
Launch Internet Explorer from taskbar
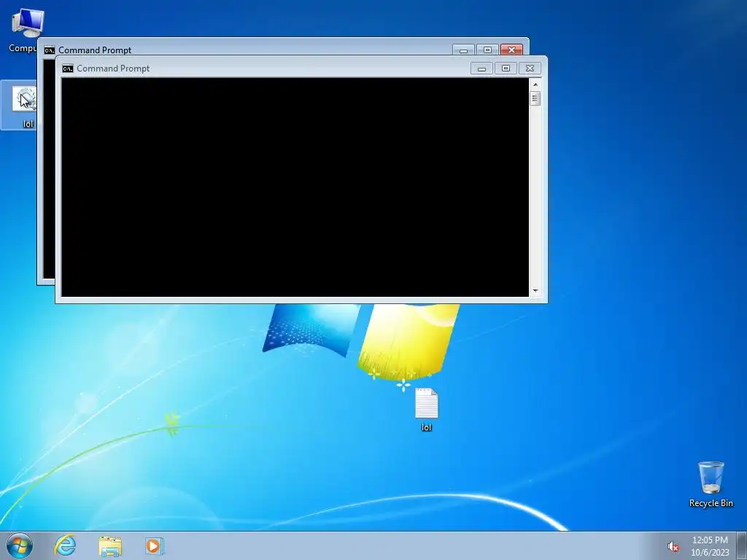coord(65,545)
